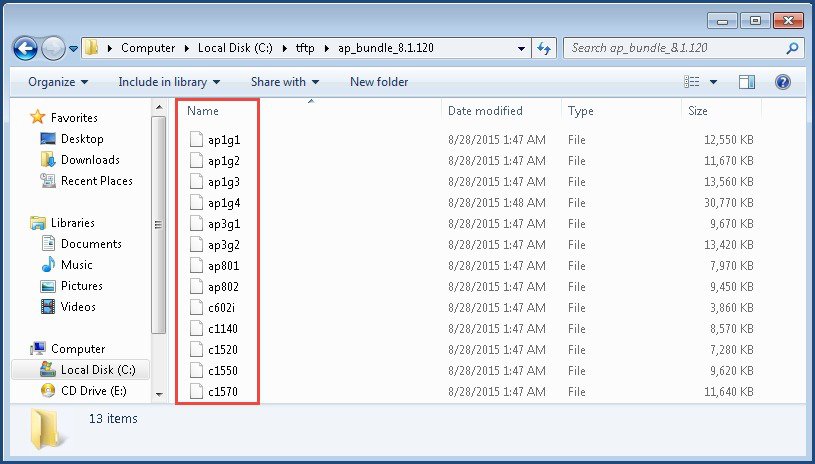Click the 3,860 KB size value
The width and height of the screenshot is (815, 464).
[732, 308]
